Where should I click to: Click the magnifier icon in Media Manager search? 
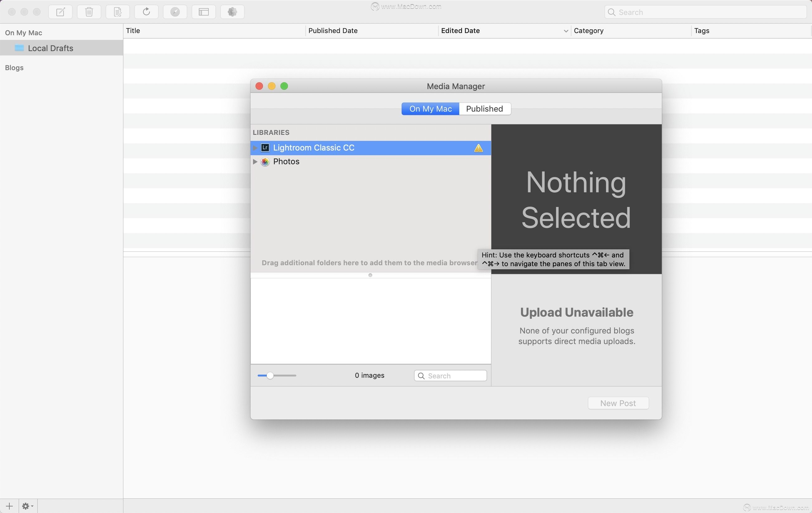[421, 376]
